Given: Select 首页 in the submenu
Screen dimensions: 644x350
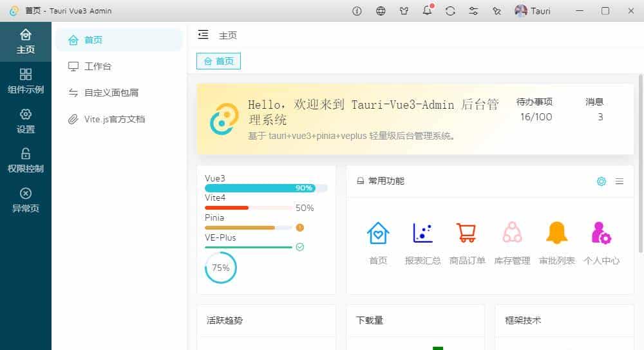Looking at the screenshot, I should [x=119, y=40].
